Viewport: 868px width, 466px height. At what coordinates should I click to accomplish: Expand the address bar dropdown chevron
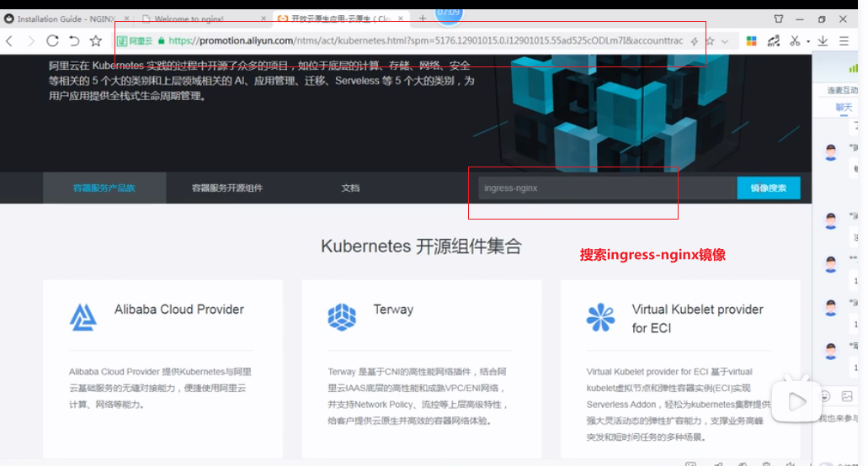point(725,41)
